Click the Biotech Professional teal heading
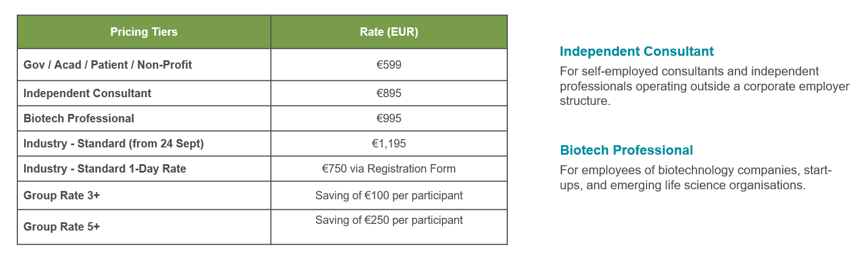The width and height of the screenshot is (868, 263). [626, 150]
